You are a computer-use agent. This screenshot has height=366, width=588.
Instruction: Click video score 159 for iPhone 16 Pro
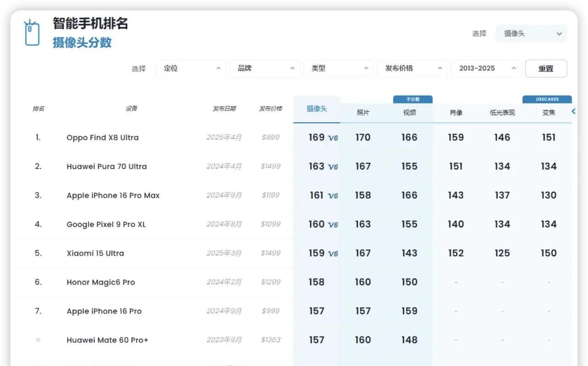pyautogui.click(x=409, y=311)
